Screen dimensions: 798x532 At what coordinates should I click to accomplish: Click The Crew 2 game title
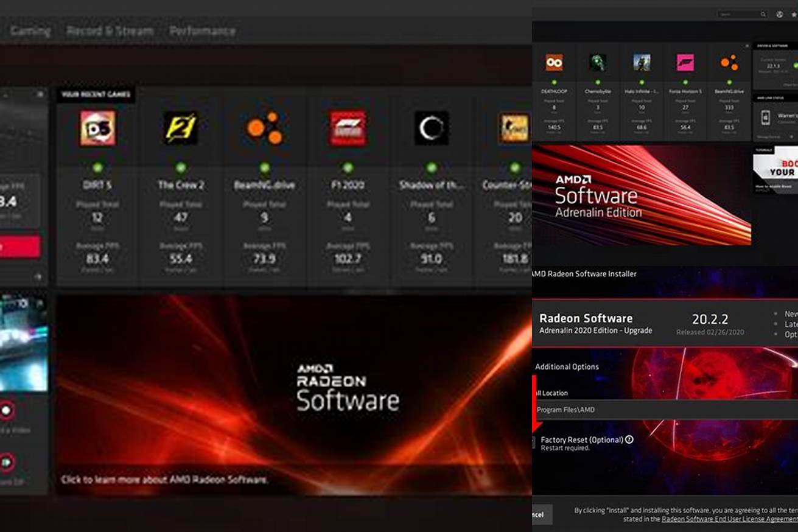pyautogui.click(x=181, y=184)
